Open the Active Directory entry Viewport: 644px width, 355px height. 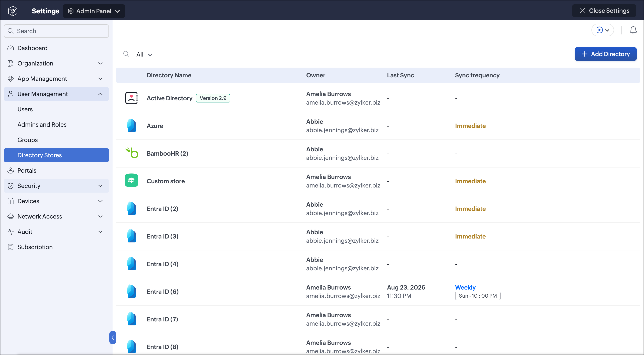tap(170, 98)
